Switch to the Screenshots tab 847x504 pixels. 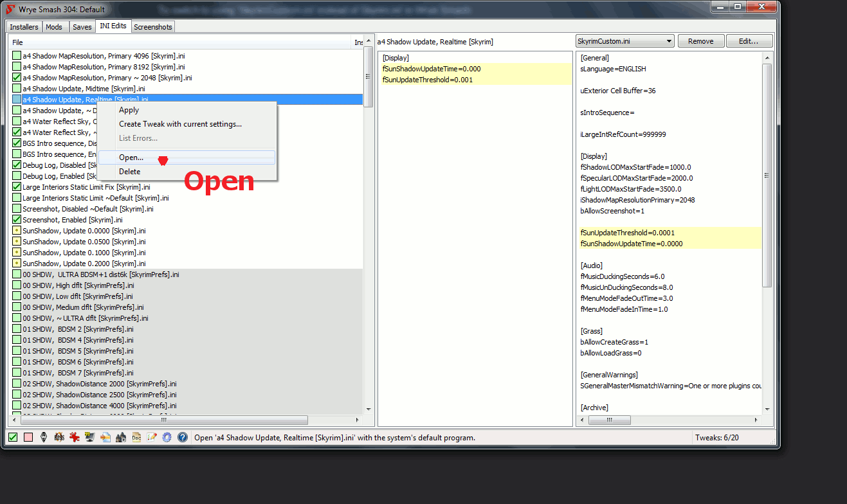(153, 27)
